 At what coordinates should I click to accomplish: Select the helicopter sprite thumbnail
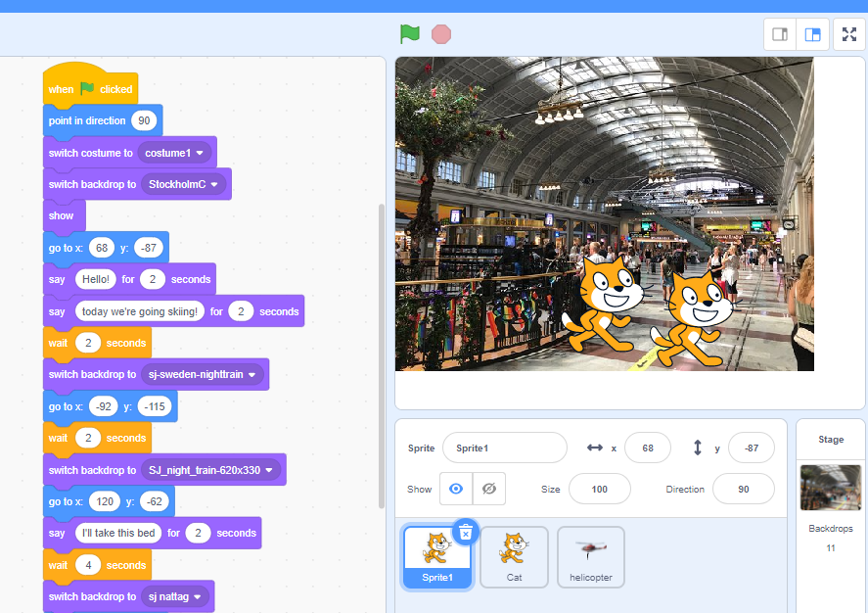pos(591,556)
